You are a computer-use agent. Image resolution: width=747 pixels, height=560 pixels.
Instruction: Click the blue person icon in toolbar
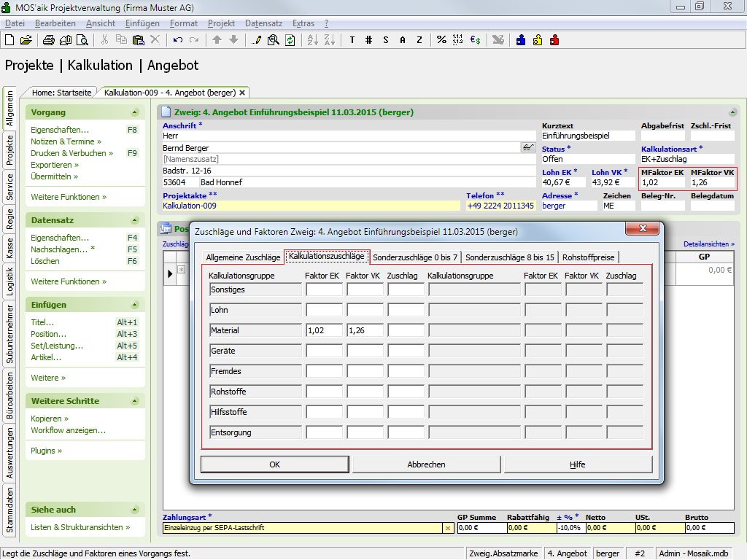[521, 39]
